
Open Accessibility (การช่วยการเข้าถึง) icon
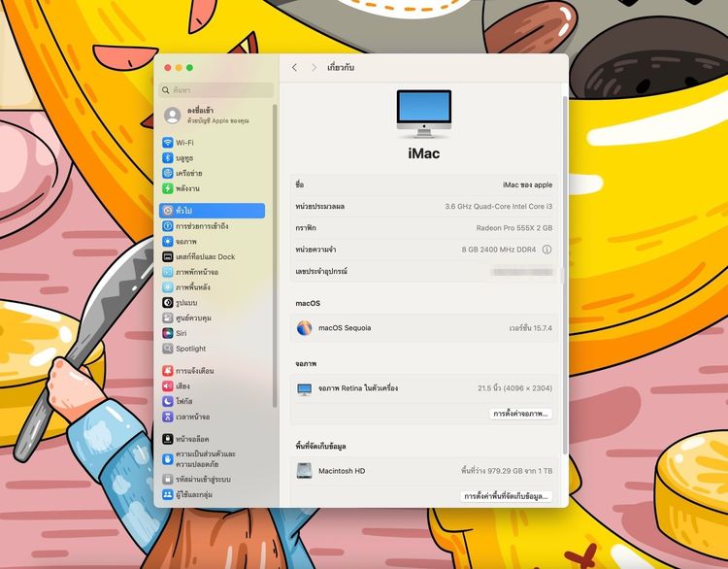[x=168, y=226]
